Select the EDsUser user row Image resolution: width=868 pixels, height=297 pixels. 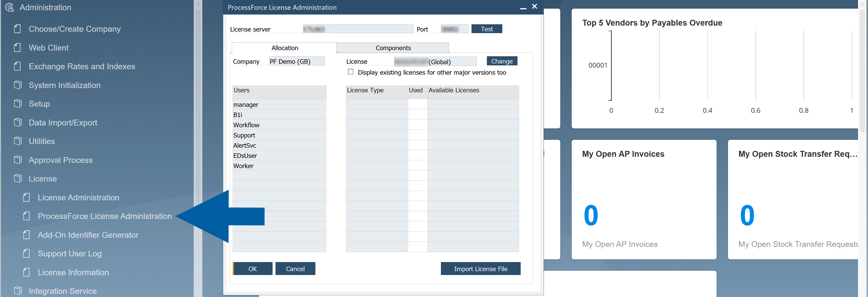279,156
